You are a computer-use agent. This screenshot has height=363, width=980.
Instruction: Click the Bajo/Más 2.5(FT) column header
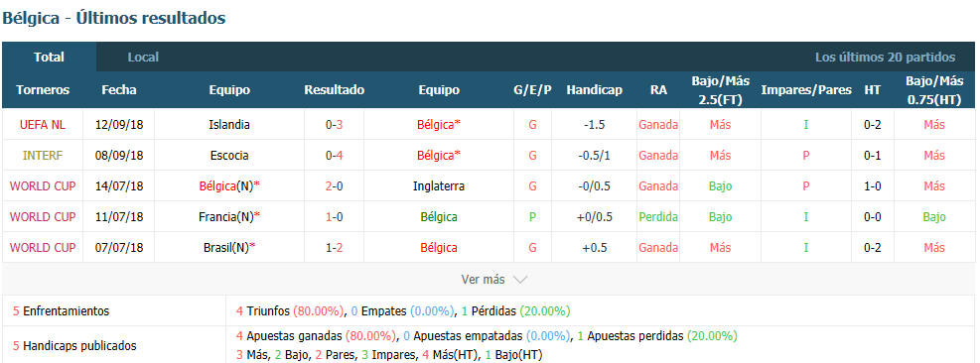721,90
